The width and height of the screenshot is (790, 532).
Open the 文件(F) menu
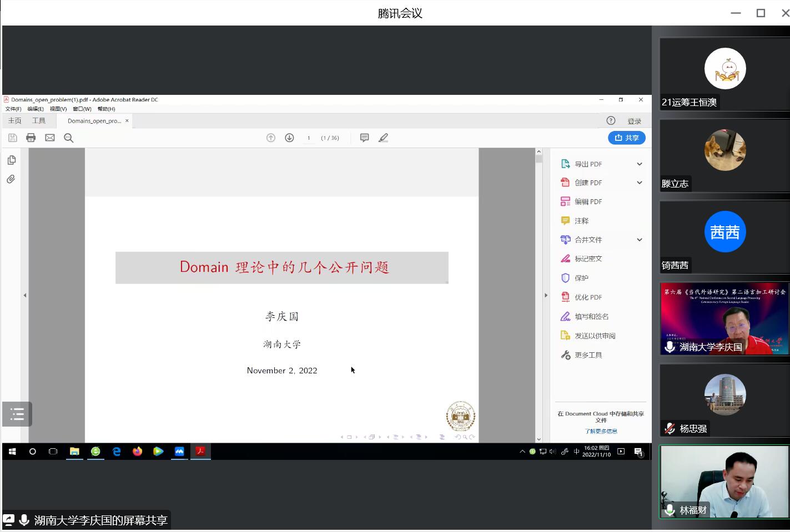(13, 109)
